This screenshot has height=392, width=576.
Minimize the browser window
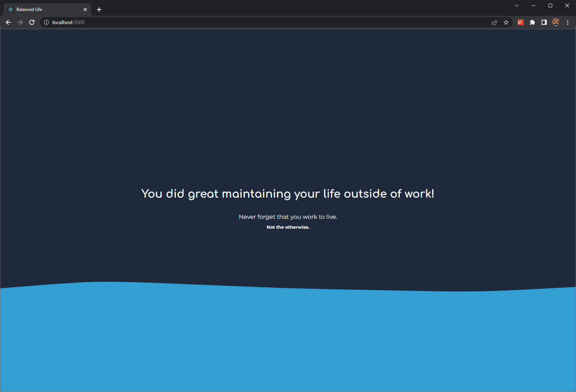pos(534,5)
